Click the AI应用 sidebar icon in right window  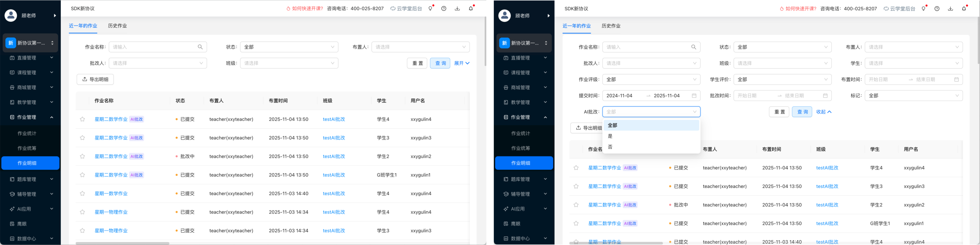pyautogui.click(x=506, y=209)
